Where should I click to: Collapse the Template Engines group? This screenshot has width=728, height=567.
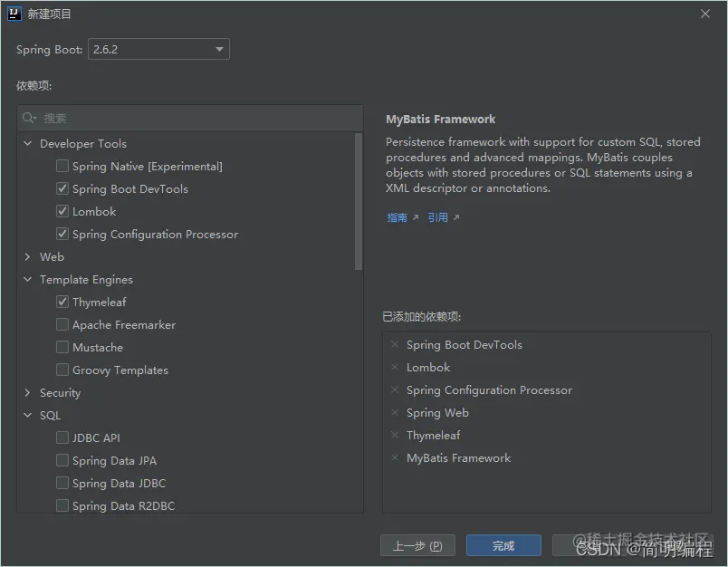[x=28, y=279]
